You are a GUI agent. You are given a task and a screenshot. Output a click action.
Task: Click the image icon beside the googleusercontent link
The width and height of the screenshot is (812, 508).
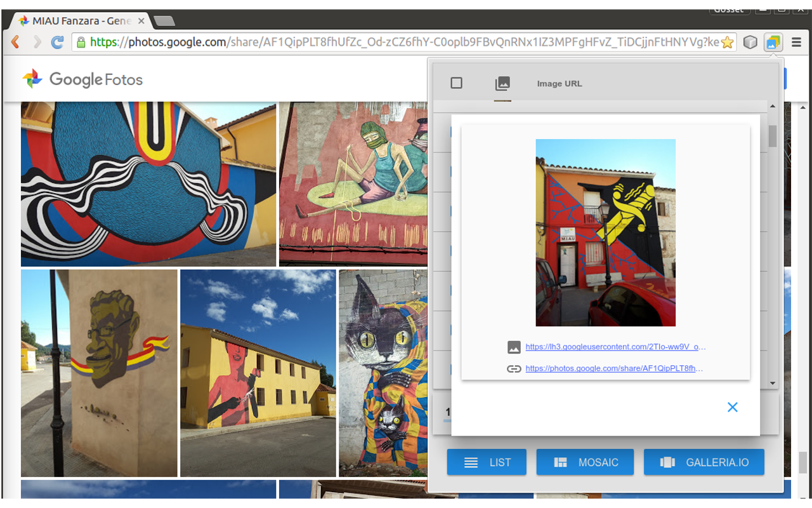pos(514,347)
